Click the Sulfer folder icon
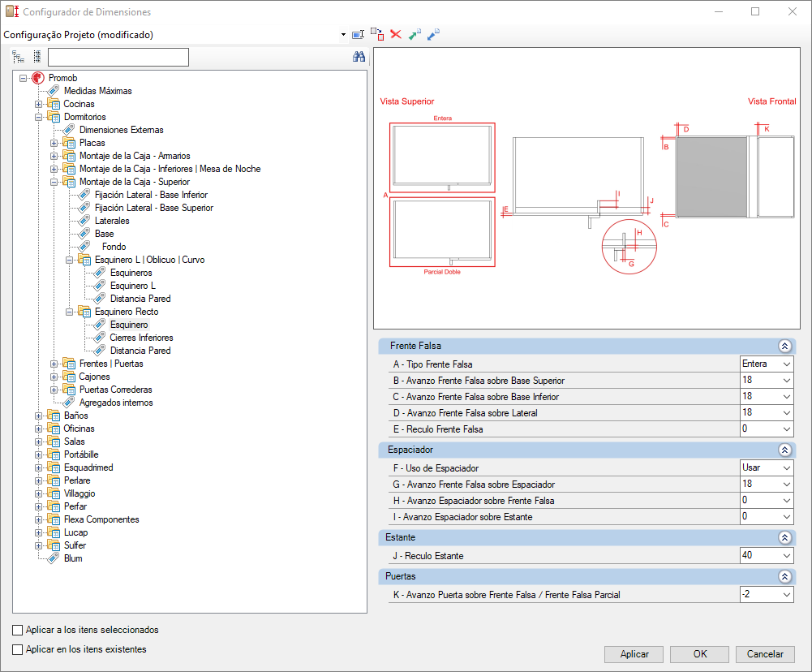 point(54,545)
